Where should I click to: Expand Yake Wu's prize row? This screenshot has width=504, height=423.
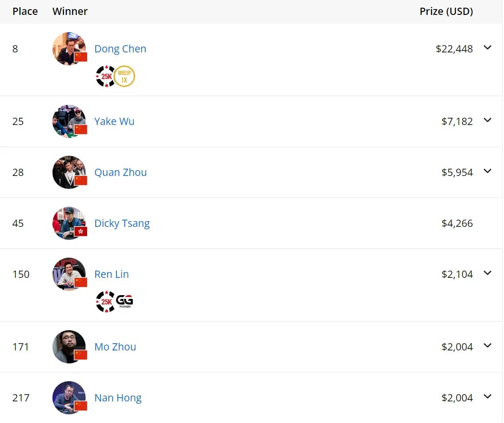pos(487,120)
